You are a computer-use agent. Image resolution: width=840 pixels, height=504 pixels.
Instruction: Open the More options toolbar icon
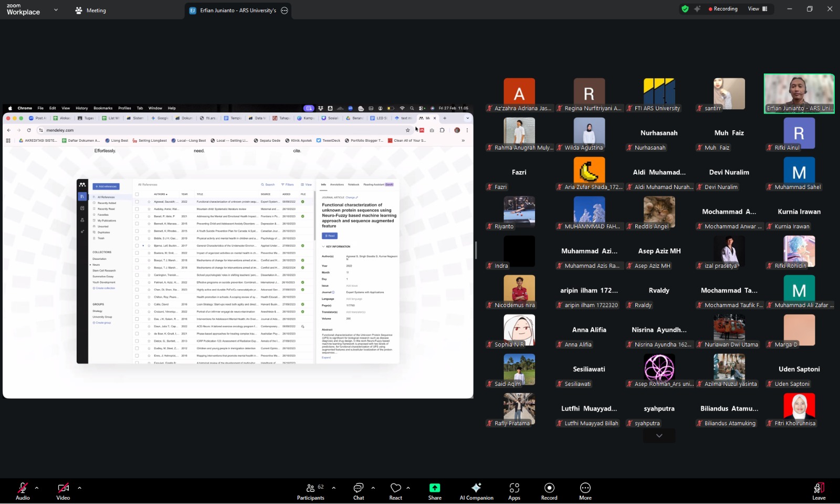pos(585,491)
